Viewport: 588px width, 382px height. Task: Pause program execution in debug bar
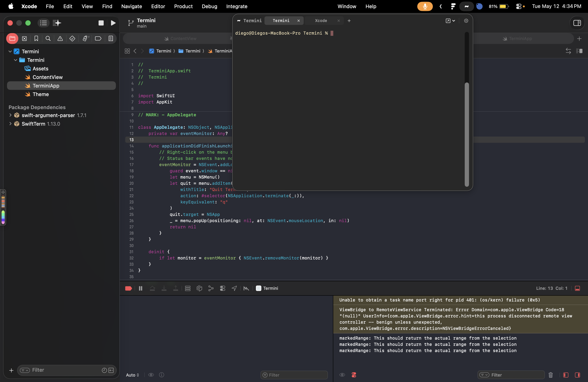[x=141, y=288]
